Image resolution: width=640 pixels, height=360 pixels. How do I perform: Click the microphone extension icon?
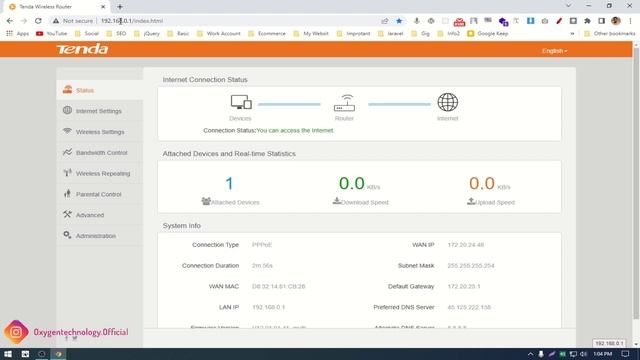[416, 21]
